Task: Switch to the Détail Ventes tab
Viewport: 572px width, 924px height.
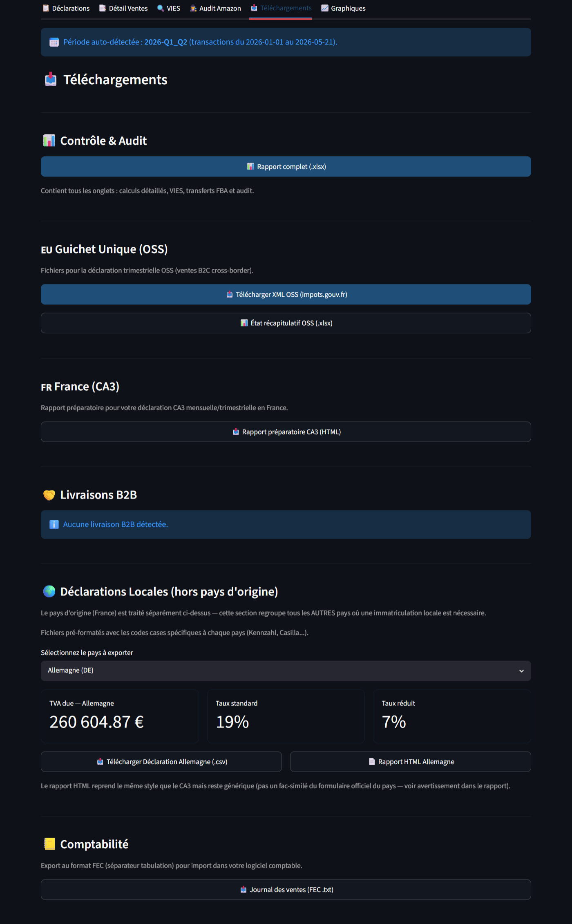Action: click(x=123, y=8)
